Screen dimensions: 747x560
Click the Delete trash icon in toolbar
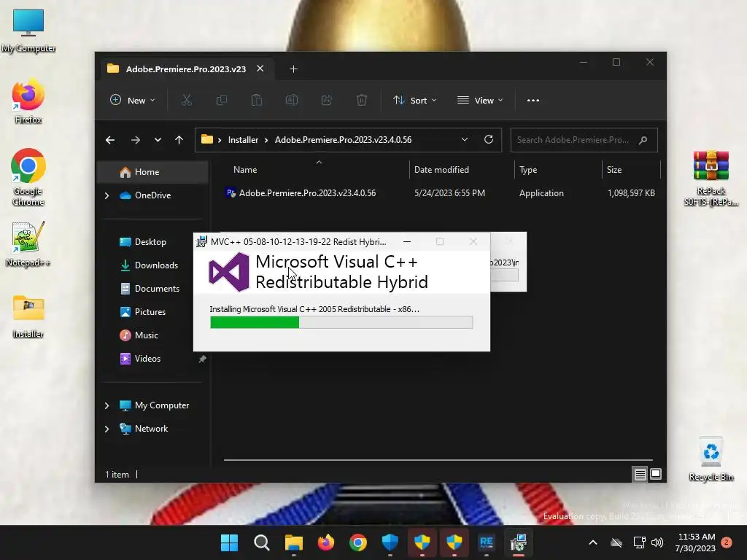[x=362, y=100]
